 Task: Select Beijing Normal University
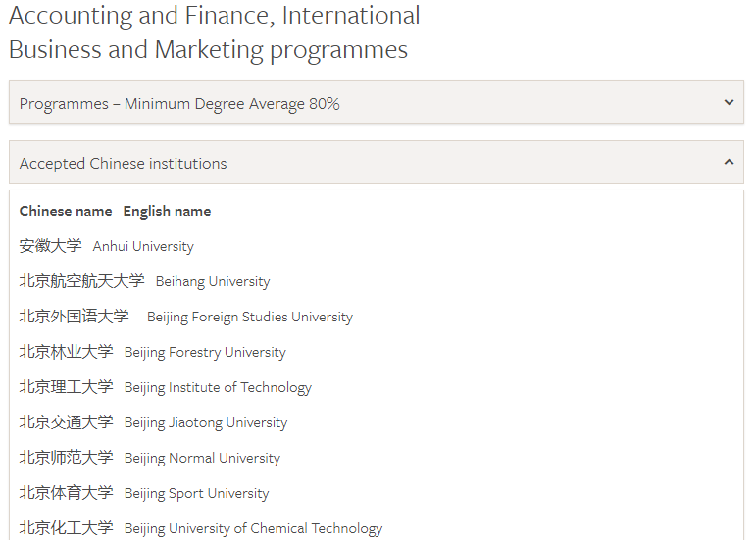point(202,458)
